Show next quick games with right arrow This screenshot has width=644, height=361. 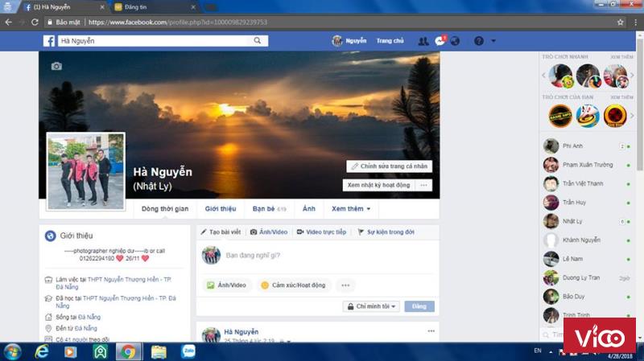click(633, 76)
